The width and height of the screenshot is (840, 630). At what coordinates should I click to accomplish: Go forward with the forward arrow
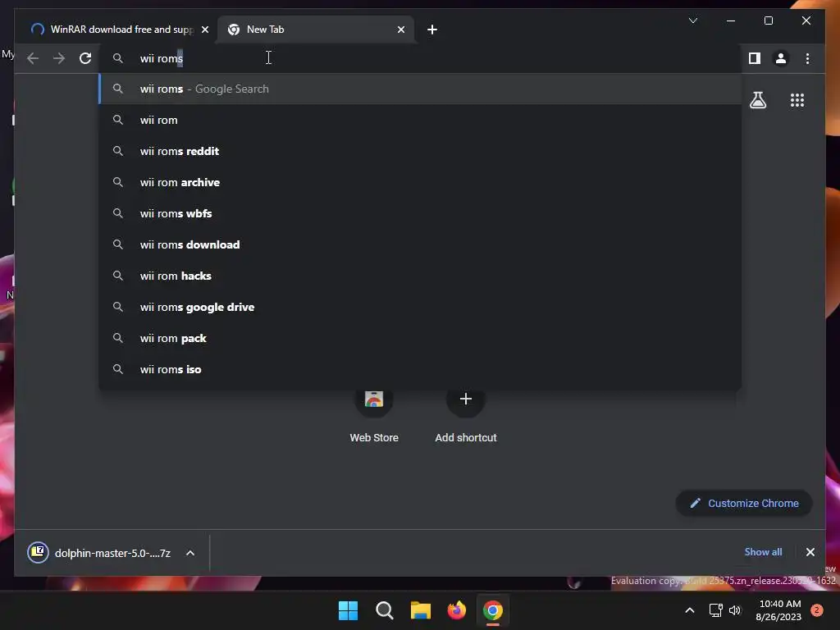(59, 58)
